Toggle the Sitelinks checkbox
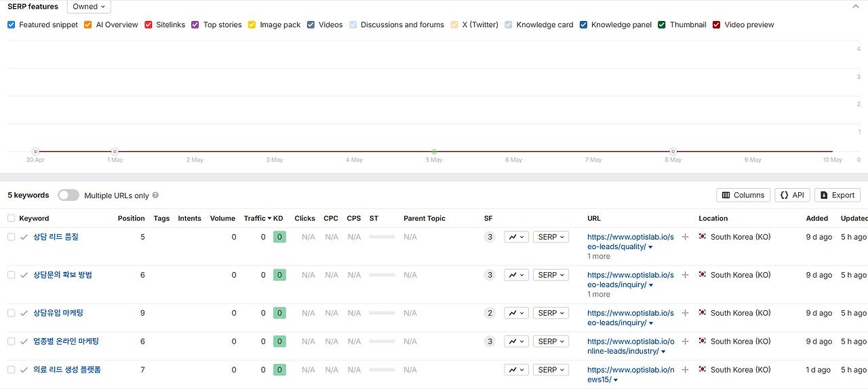 (149, 24)
